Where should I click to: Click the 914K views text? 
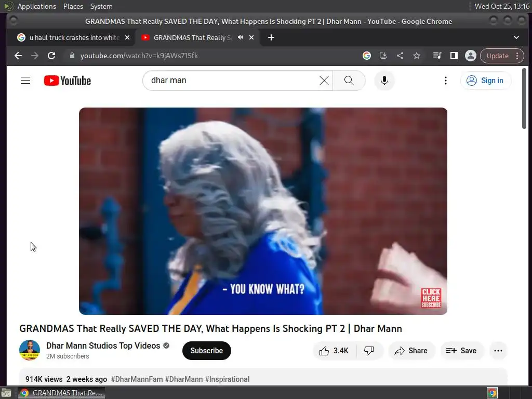[44, 379]
